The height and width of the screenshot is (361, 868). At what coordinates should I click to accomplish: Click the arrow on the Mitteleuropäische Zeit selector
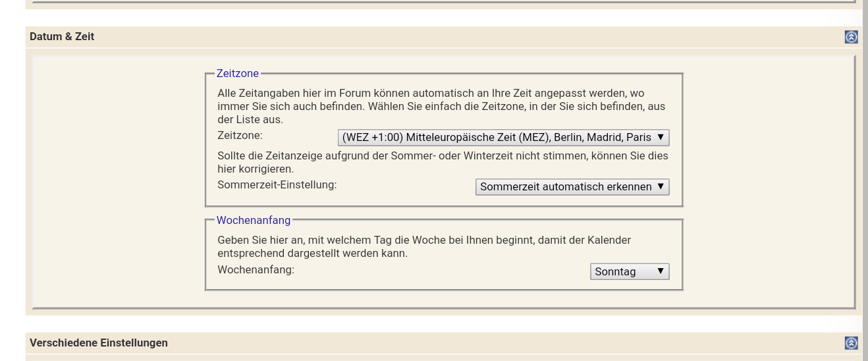pos(661,138)
